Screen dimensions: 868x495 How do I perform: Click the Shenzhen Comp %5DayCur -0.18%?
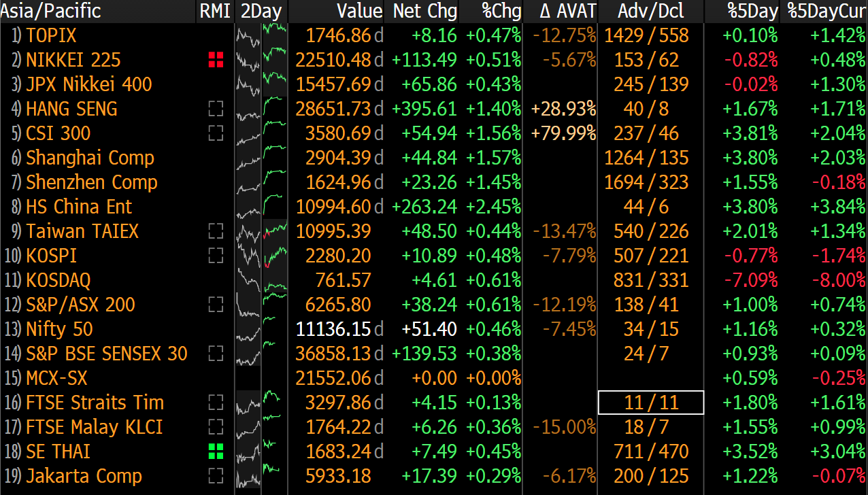[838, 182]
